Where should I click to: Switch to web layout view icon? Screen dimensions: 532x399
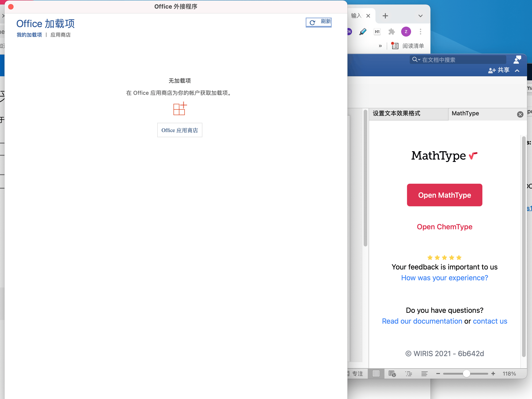coord(392,373)
